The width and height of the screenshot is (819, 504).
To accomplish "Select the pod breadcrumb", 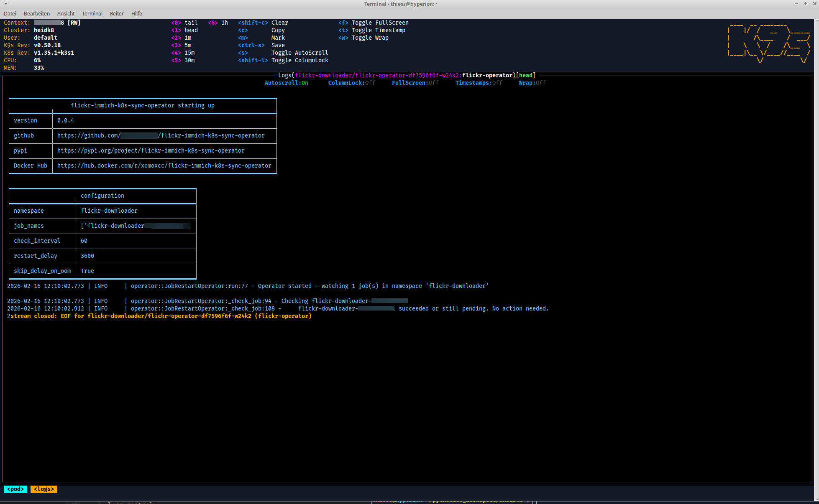I will 15,489.
